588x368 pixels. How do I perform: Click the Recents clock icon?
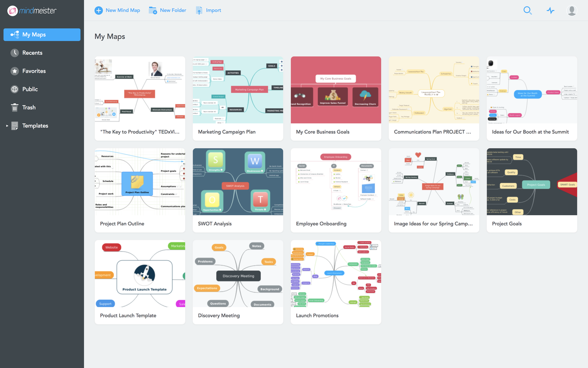pyautogui.click(x=14, y=52)
